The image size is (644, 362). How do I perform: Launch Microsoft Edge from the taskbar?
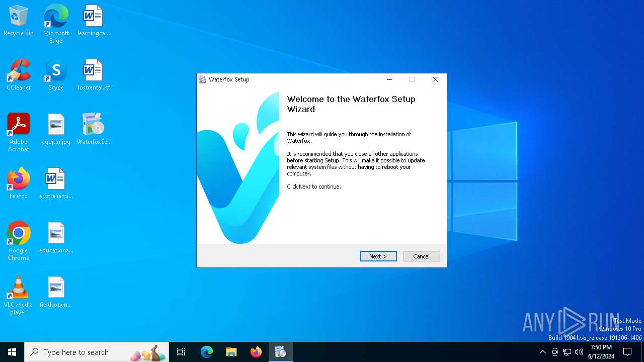pyautogui.click(x=207, y=352)
